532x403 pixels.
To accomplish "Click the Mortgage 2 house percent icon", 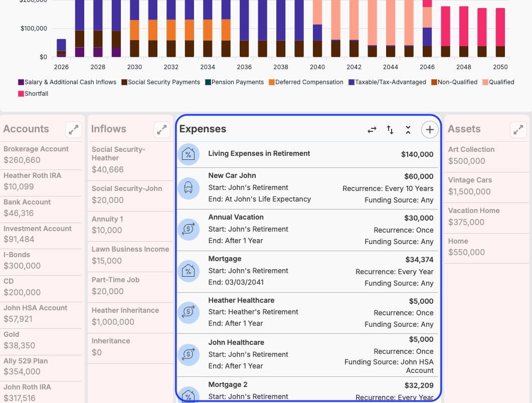I will click(x=189, y=395).
